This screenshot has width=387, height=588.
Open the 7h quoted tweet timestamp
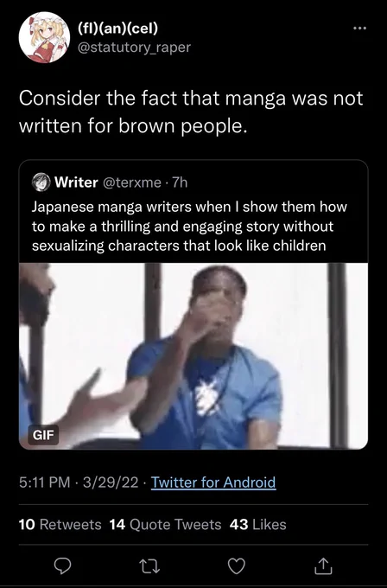click(180, 182)
